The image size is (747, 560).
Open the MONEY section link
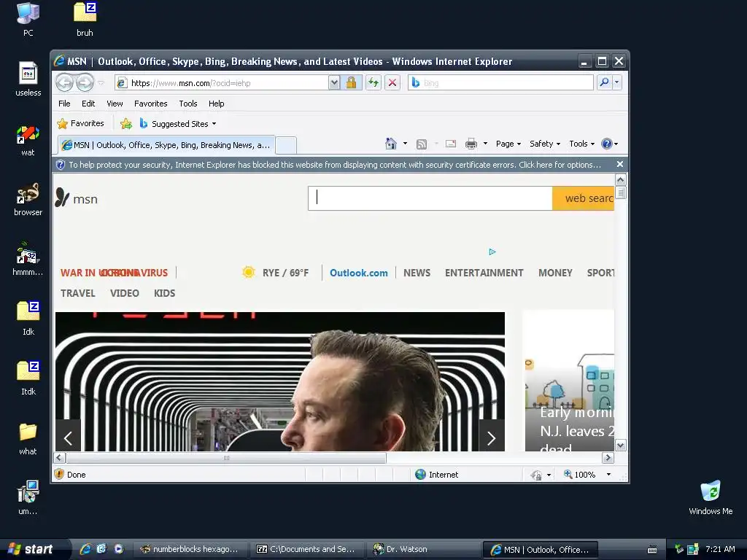(x=555, y=273)
